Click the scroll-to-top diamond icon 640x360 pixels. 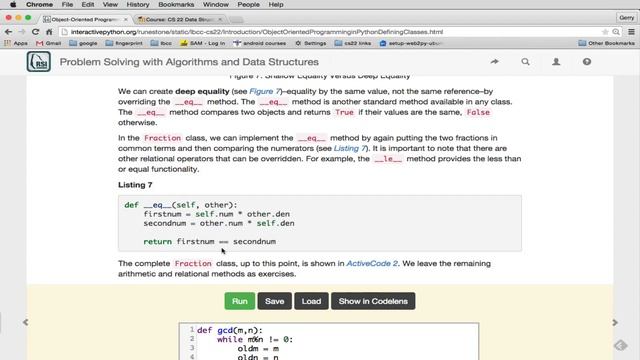click(621, 345)
